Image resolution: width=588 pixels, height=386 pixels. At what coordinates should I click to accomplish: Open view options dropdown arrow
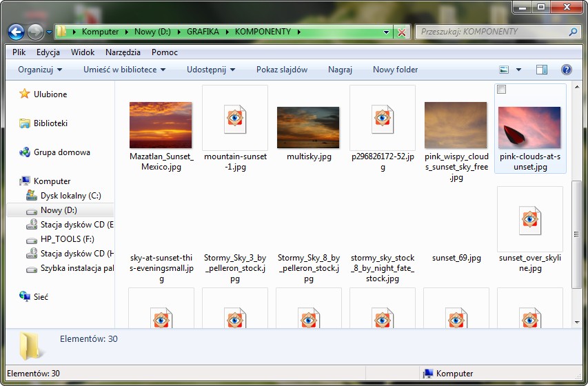[518, 70]
